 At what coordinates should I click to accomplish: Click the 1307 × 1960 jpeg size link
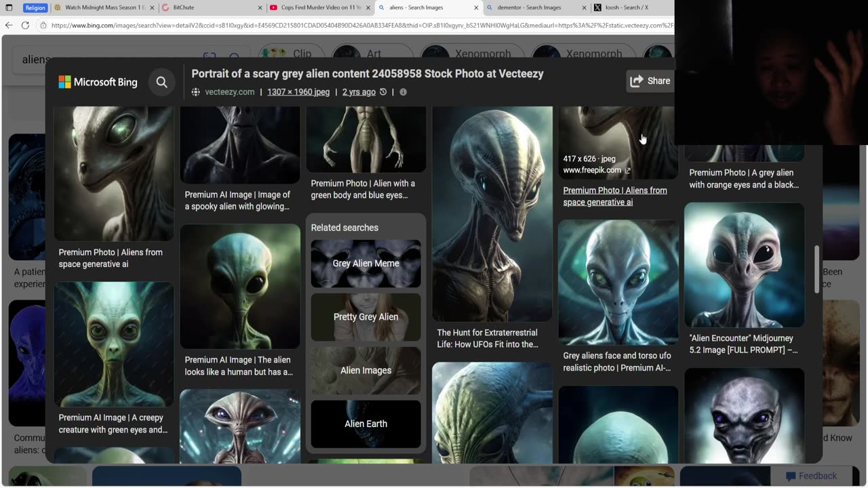pos(298,92)
